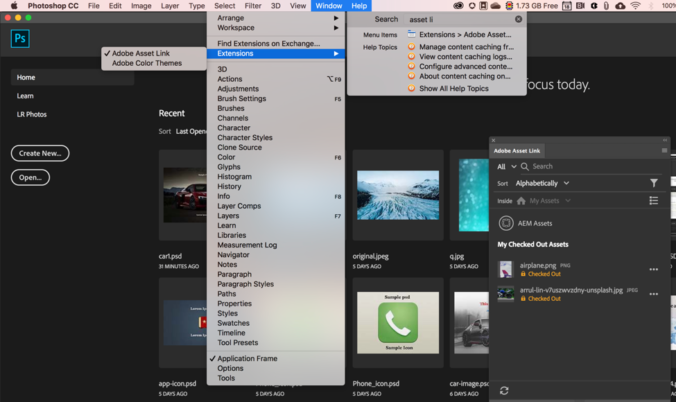This screenshot has width=676, height=402.
Task: Open the original.jpeg glacier thumbnail
Action: click(398, 195)
